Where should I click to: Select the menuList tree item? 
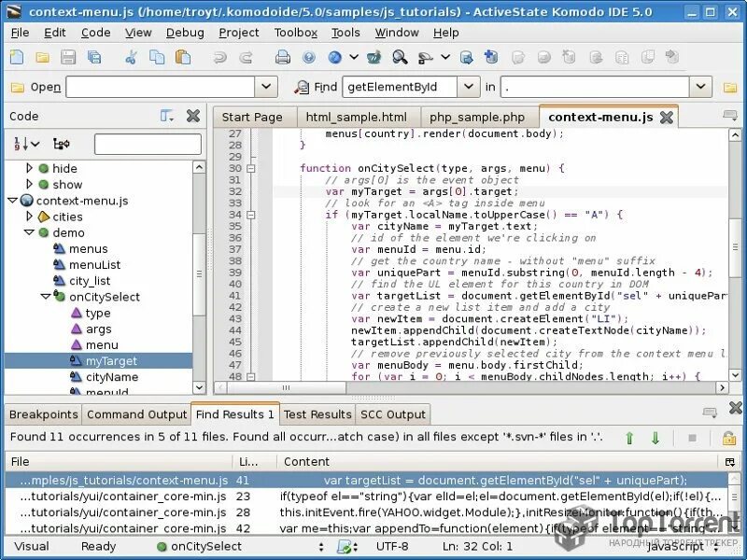click(x=94, y=264)
